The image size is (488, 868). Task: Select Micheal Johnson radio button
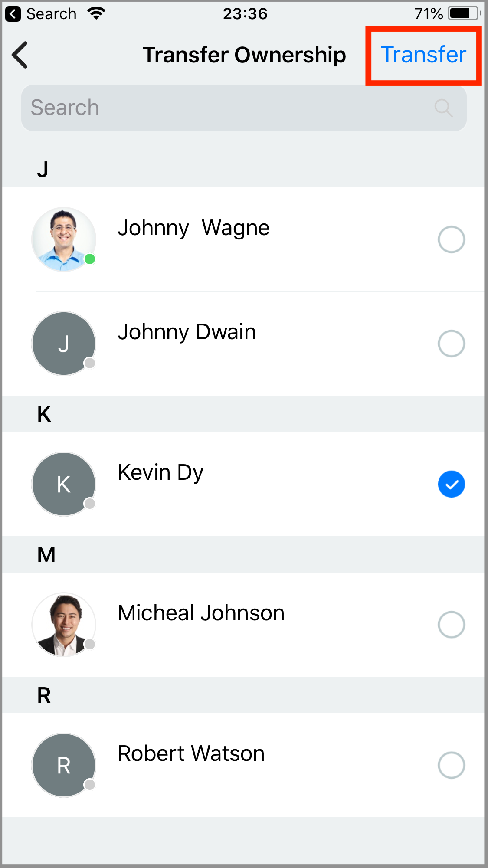pyautogui.click(x=451, y=625)
